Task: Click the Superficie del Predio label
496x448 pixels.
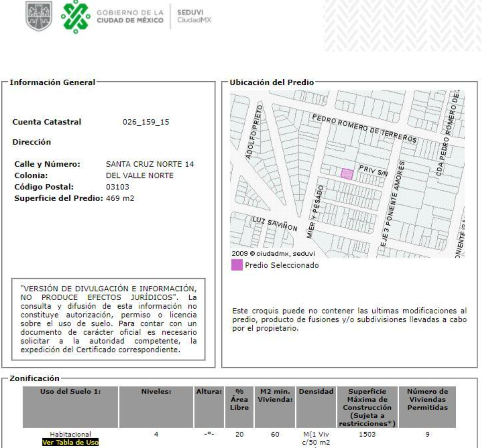Action: (x=59, y=198)
